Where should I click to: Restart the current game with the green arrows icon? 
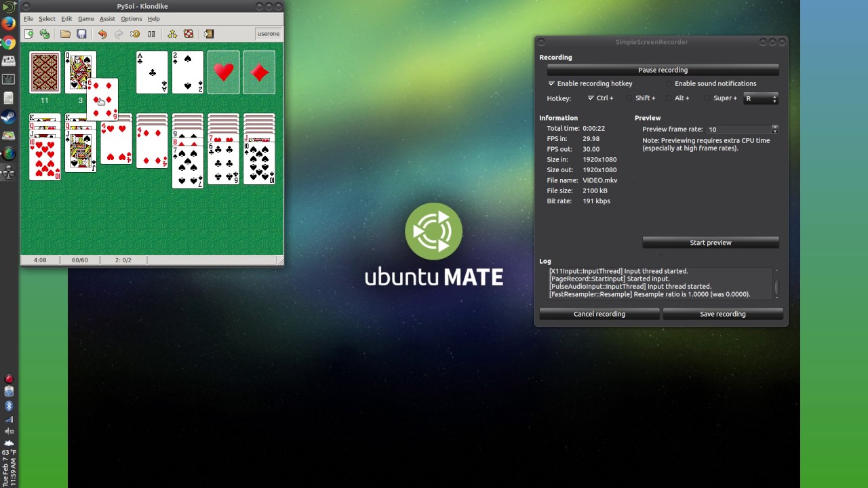(x=45, y=34)
